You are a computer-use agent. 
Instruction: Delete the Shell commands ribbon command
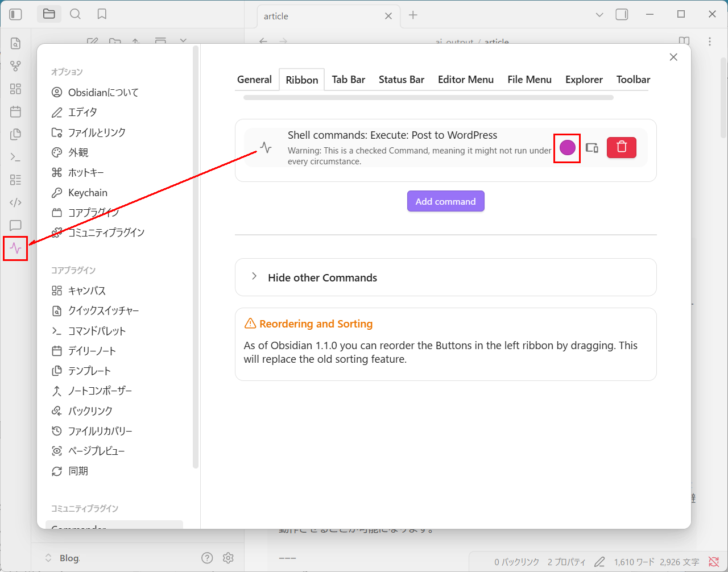(621, 147)
